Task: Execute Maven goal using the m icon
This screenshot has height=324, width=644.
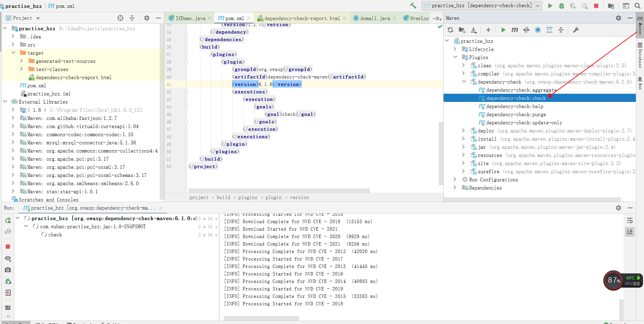Action: click(x=514, y=30)
